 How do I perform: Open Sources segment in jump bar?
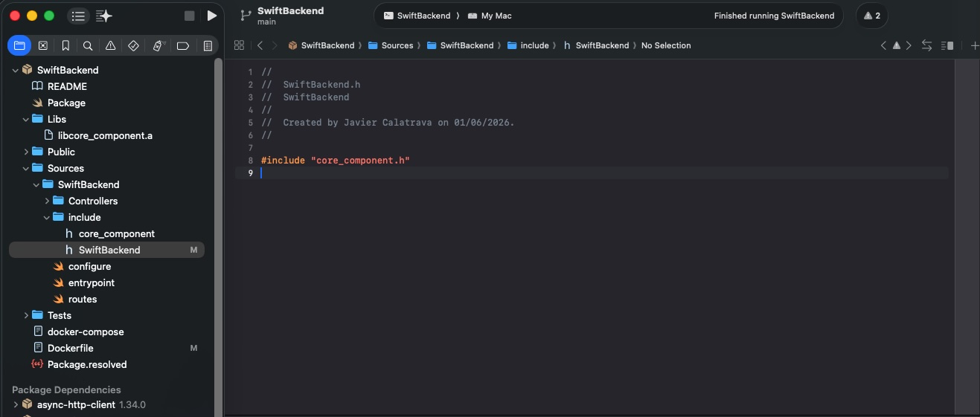click(391, 45)
